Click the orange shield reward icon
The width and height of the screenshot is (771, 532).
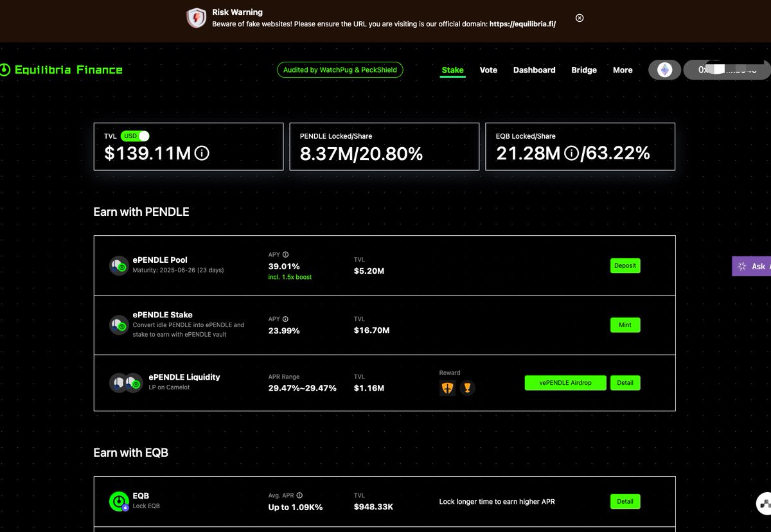point(447,387)
